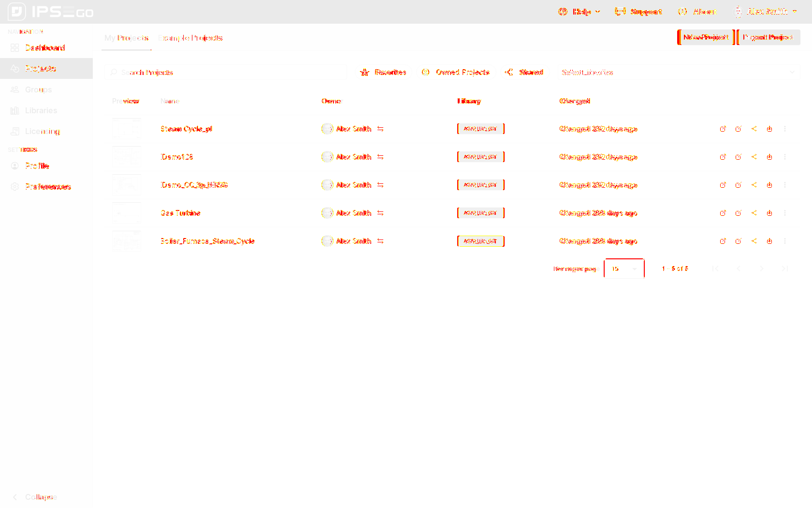812x508 pixels.
Task: Toggle the Shared projects filter
Action: point(524,73)
